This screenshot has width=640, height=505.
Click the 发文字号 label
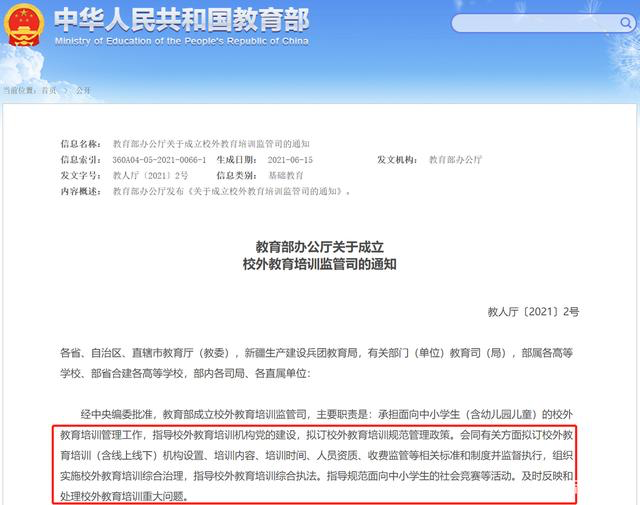(81, 176)
